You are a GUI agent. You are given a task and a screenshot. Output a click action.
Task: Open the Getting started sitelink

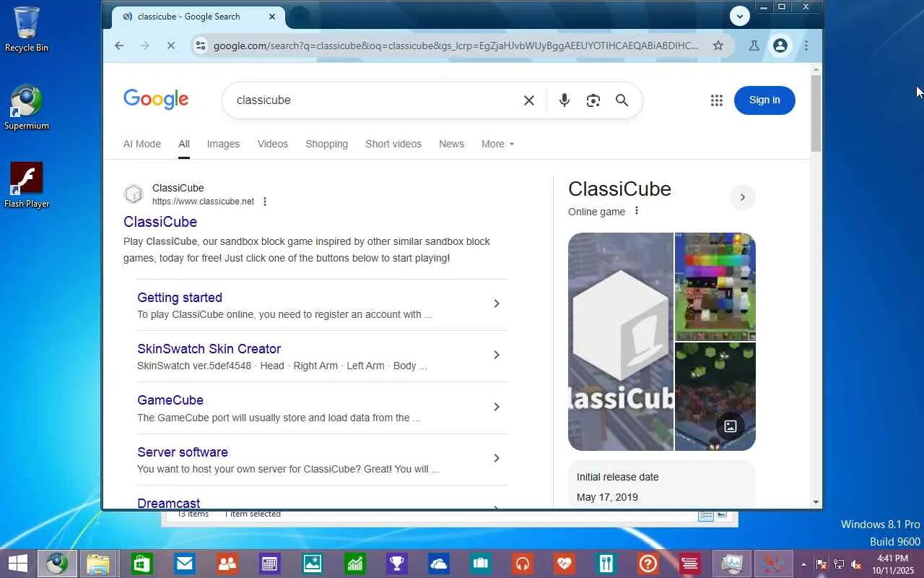(180, 298)
